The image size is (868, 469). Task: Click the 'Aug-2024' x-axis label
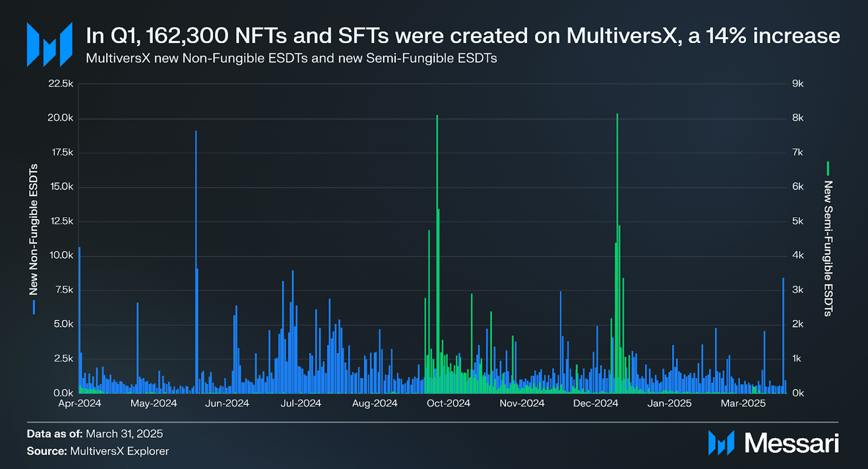(375, 403)
